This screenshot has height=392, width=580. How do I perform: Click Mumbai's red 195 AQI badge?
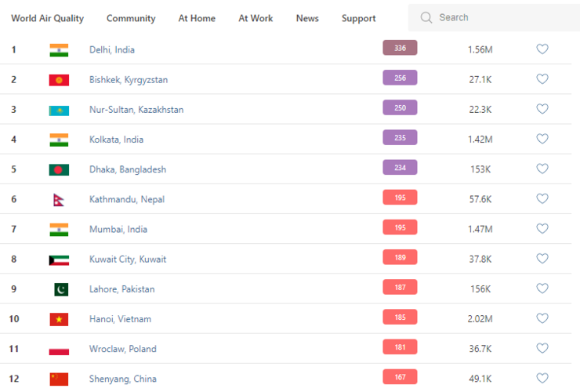click(x=400, y=227)
